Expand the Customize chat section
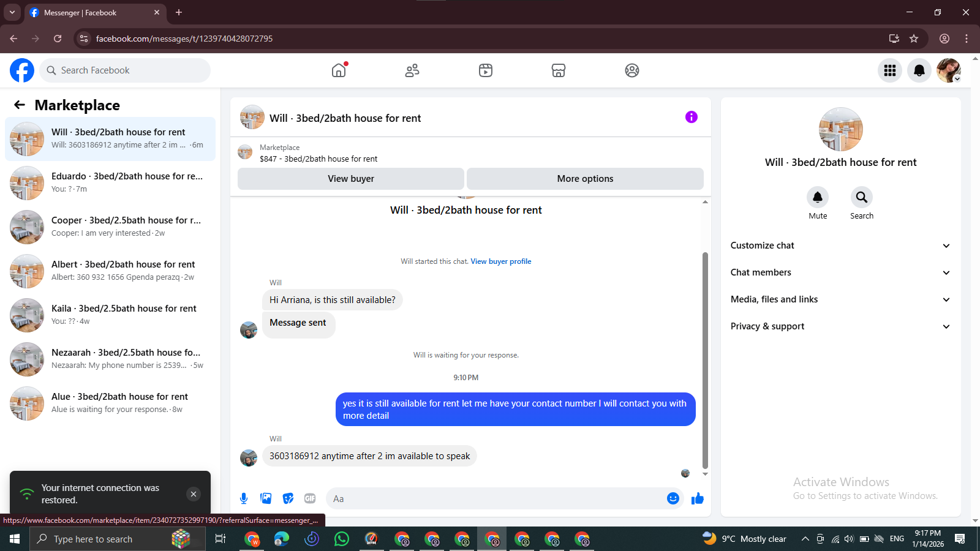The image size is (980, 551). [x=841, y=246]
